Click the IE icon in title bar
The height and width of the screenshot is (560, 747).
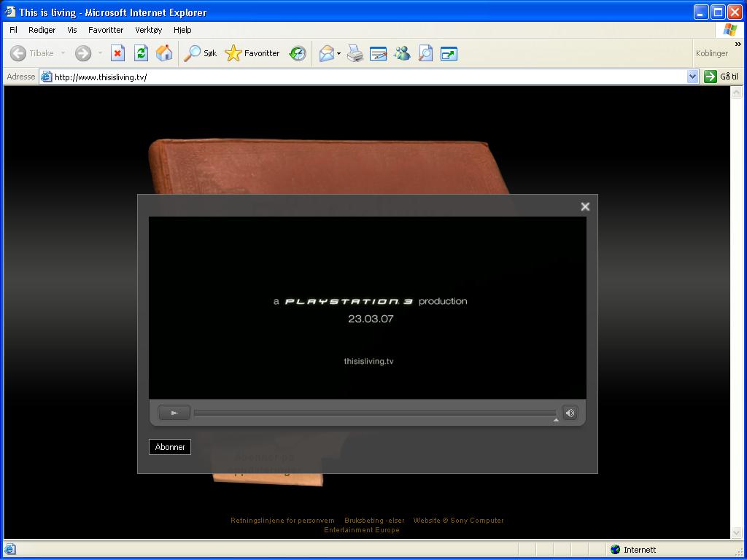[10, 12]
